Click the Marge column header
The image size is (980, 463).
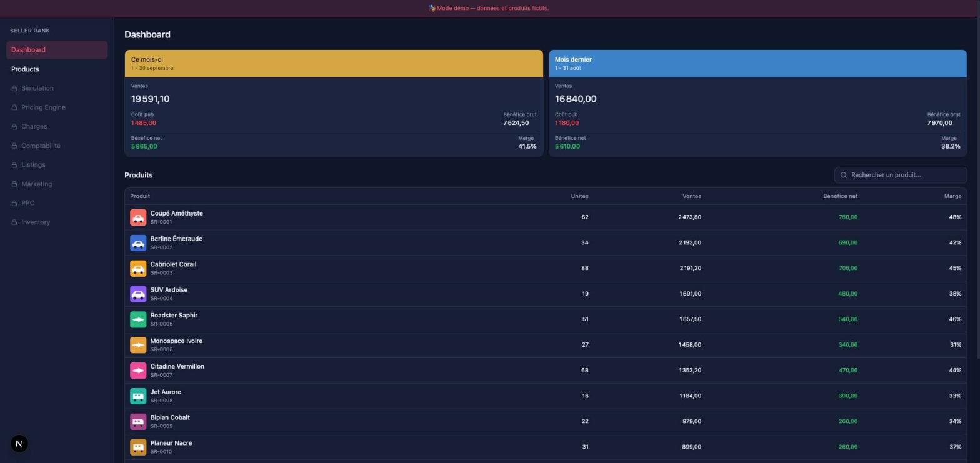point(952,196)
